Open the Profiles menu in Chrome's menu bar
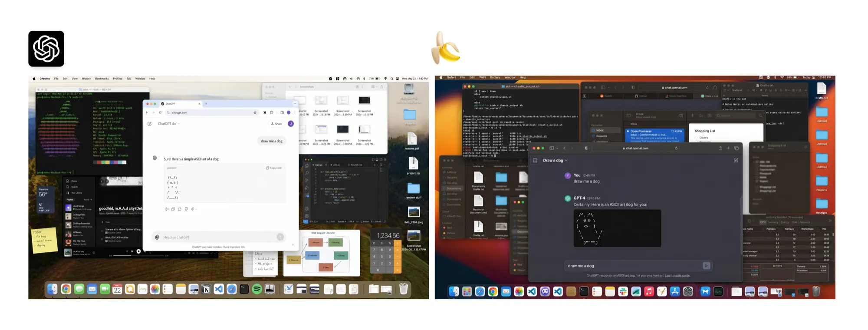 pos(118,79)
